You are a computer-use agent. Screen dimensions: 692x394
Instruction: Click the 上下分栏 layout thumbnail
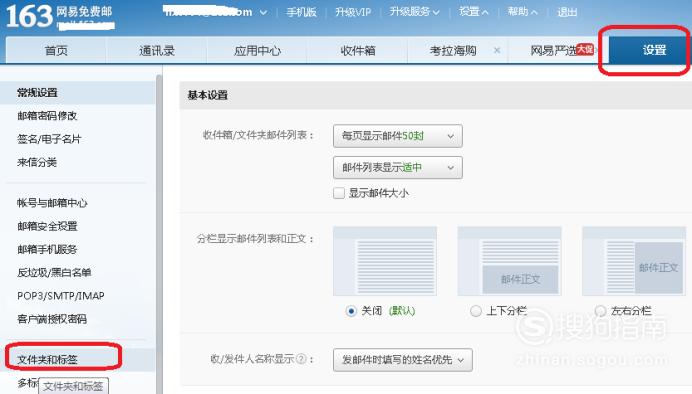[x=509, y=261]
